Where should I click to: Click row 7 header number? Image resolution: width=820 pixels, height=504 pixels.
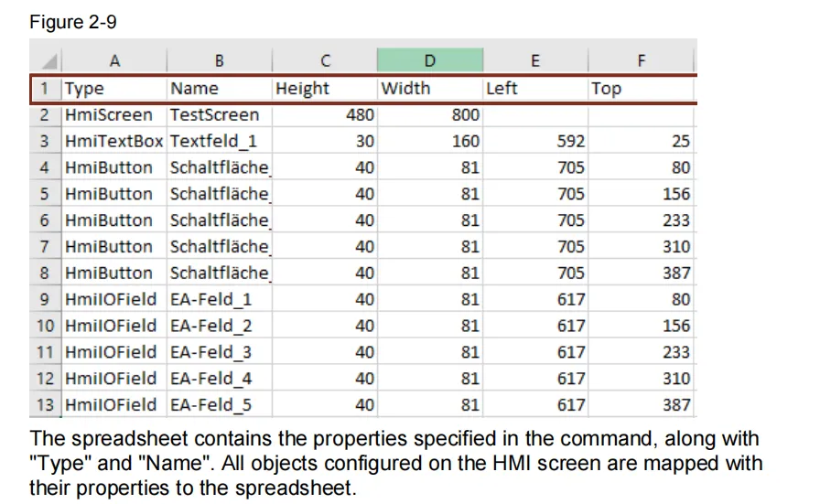tap(45, 247)
